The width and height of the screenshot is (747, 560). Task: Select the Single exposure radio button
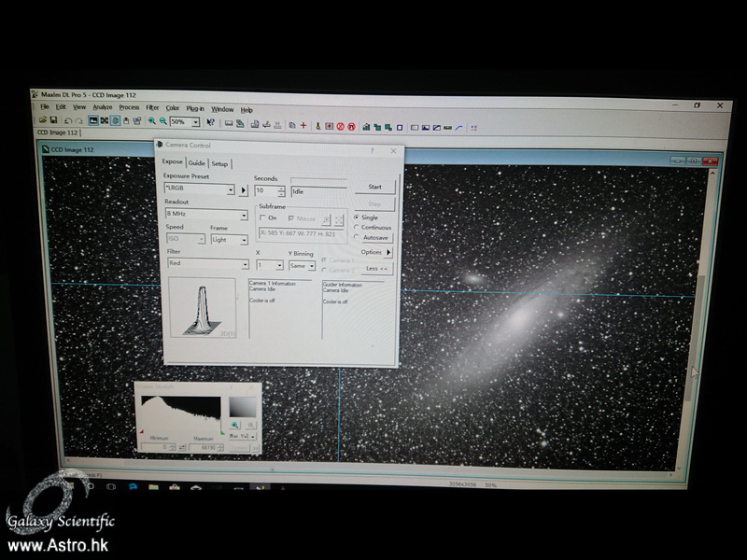[x=357, y=217]
